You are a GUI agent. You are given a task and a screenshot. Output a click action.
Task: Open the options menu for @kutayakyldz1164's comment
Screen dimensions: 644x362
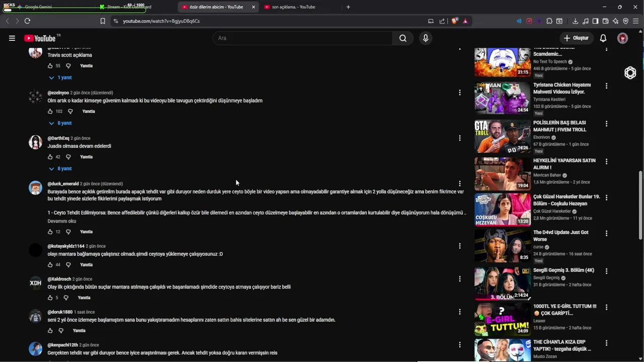point(459,246)
